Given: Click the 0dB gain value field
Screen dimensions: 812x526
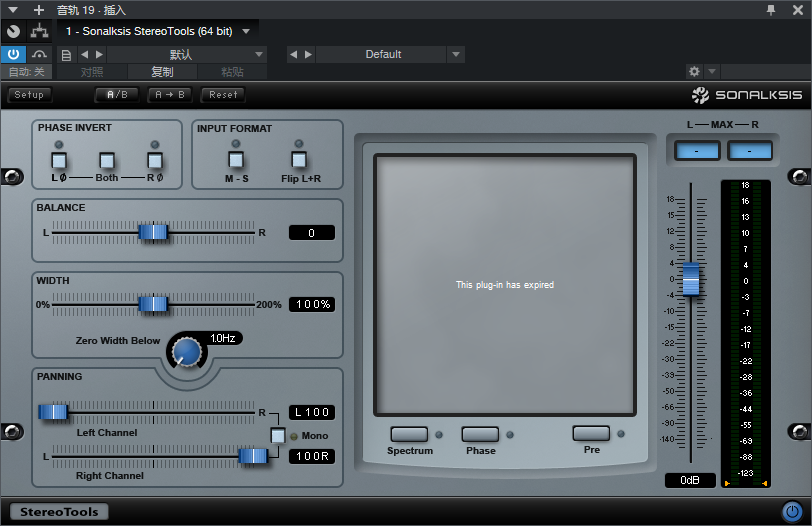Looking at the screenshot, I should (x=690, y=480).
